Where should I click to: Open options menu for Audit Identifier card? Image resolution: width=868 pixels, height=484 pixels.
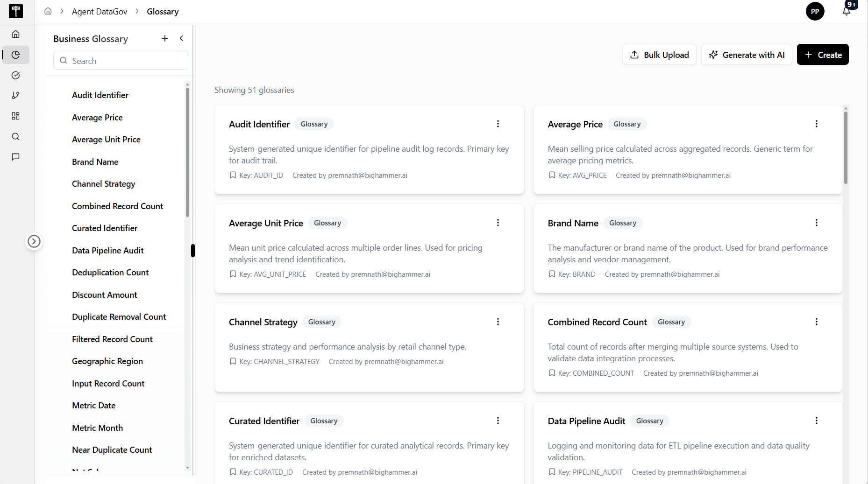coord(498,124)
